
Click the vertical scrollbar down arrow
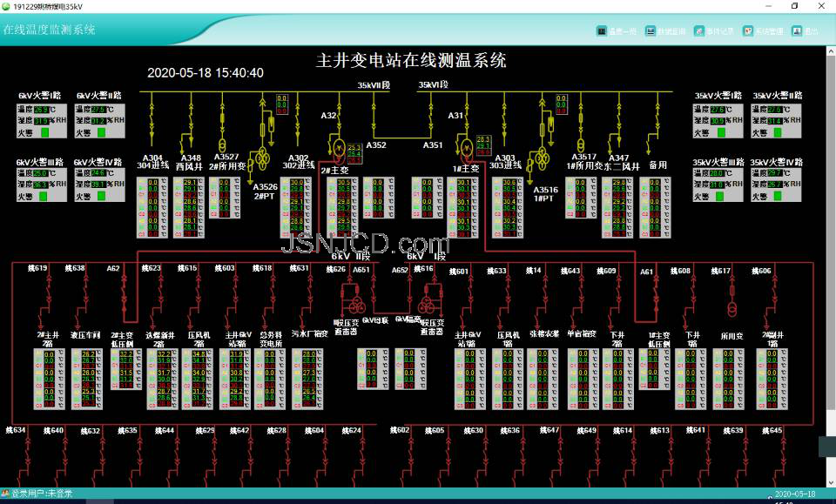[831, 483]
